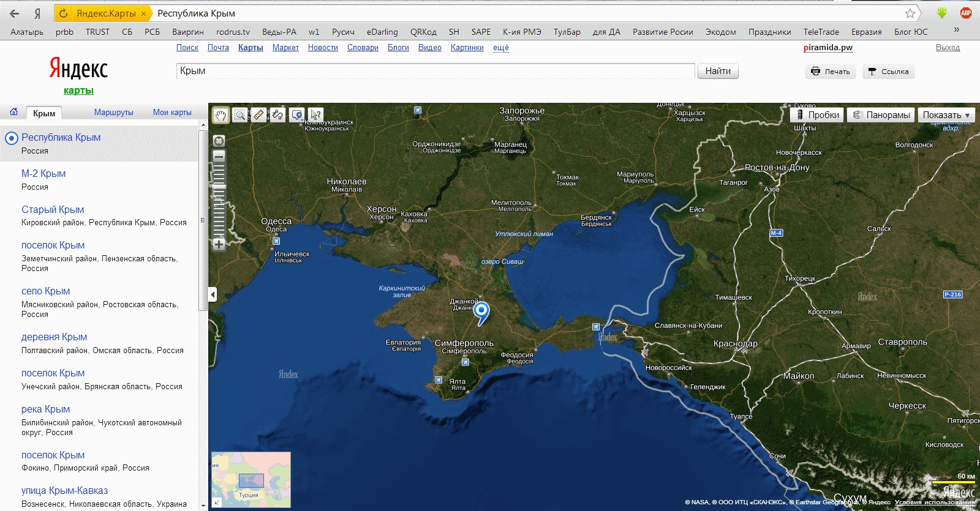Close the Яндекс.Карты tab via x
The image size is (980, 511).
click(x=143, y=13)
